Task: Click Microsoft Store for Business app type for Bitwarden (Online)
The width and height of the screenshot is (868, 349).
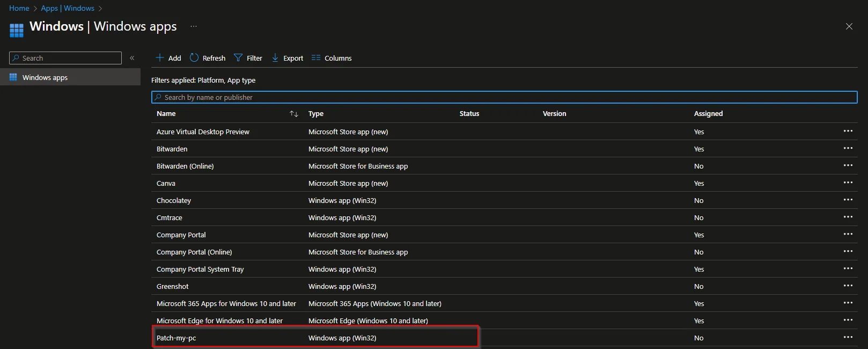Action: coord(358,166)
